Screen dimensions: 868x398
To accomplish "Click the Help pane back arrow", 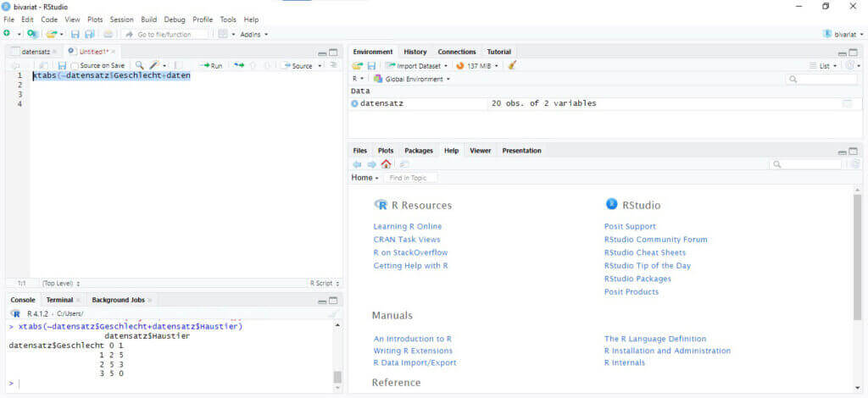I will [357, 164].
